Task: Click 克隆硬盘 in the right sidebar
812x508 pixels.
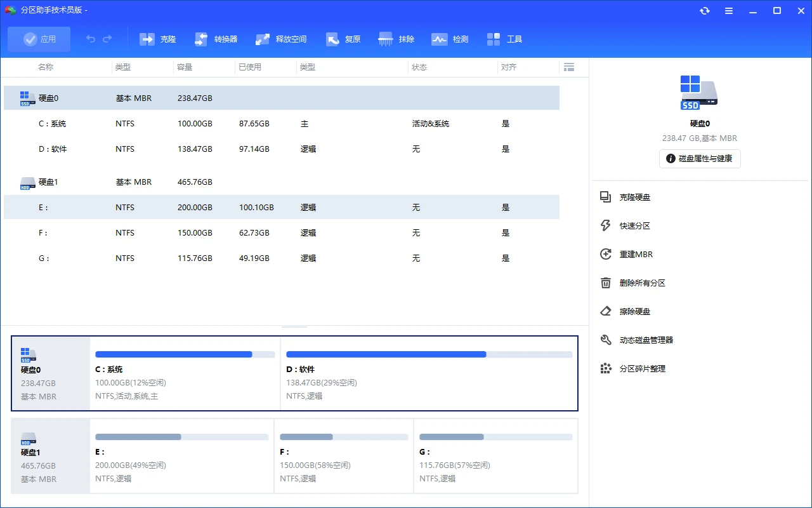Action: [636, 197]
